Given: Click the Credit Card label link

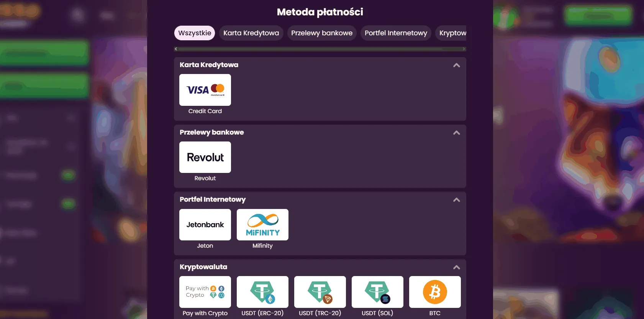Looking at the screenshot, I should tap(205, 111).
